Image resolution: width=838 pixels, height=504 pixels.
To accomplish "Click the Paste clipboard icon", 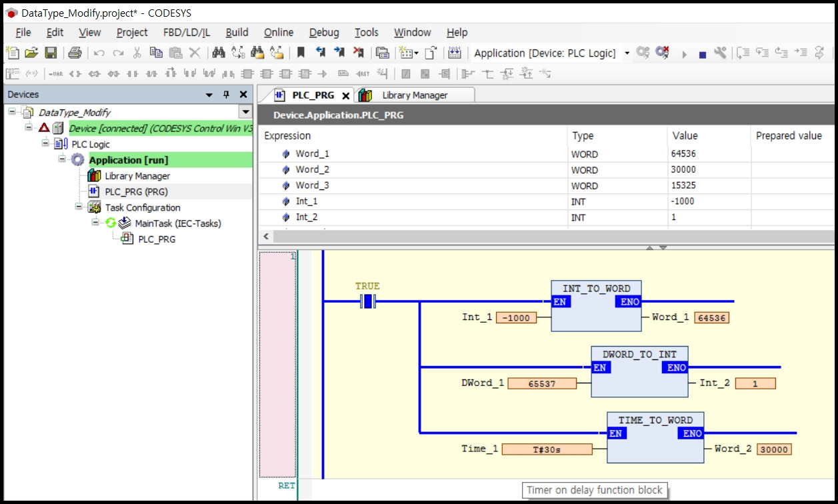I will 175,53.
